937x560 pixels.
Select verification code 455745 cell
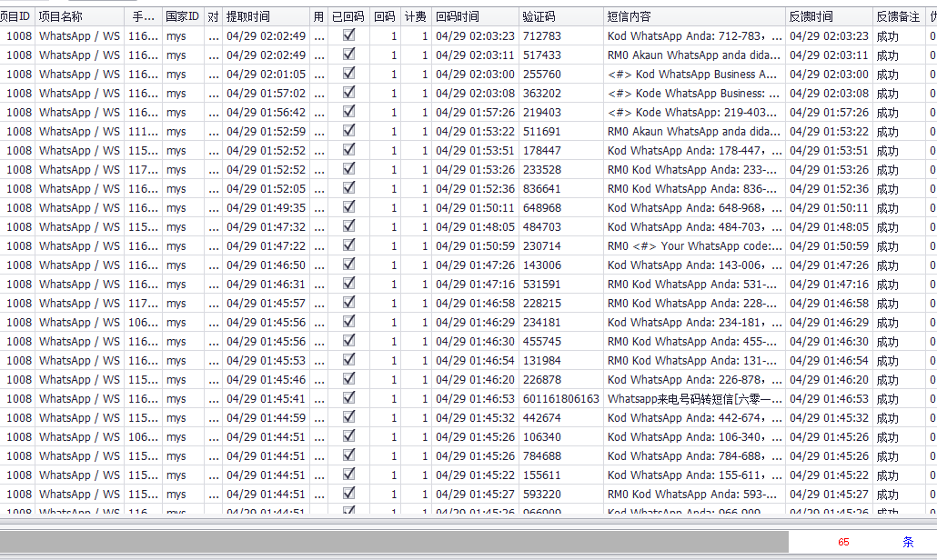coord(561,342)
